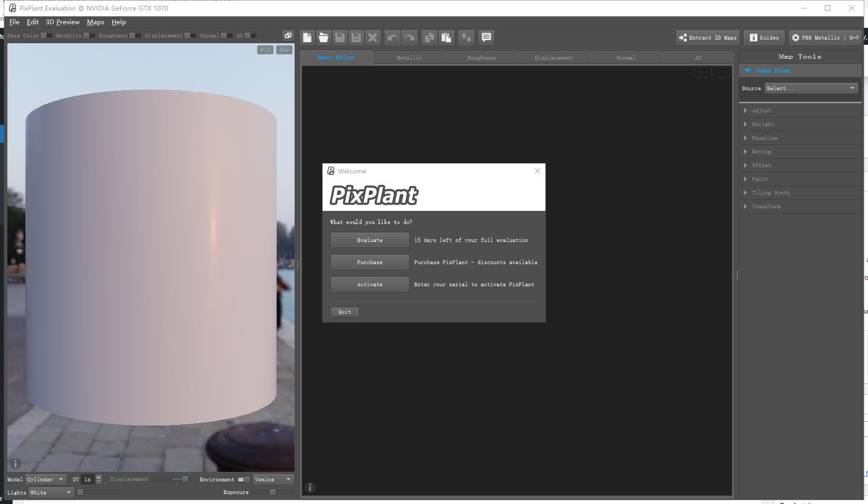This screenshot has height=504, width=868.
Task: Close the Welcome dialog with the X
Action: (x=538, y=171)
